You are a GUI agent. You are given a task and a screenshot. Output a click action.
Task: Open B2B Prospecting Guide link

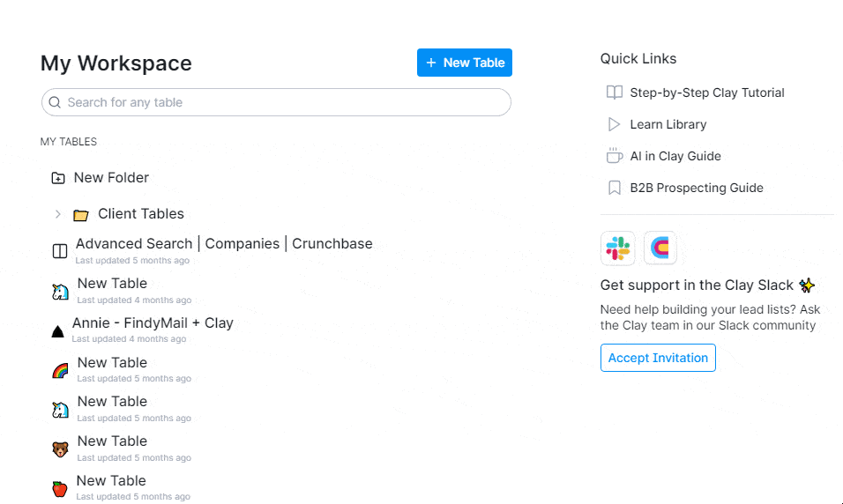(697, 188)
